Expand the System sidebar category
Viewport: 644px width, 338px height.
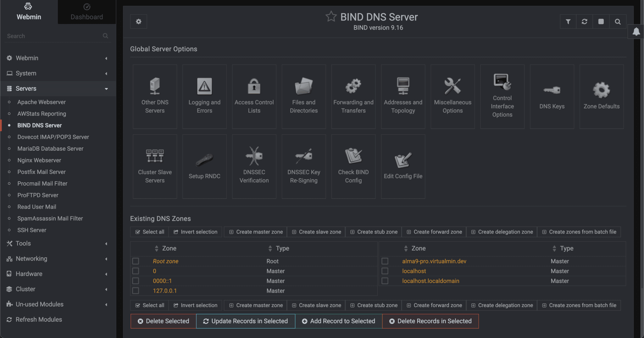[x=58, y=73]
